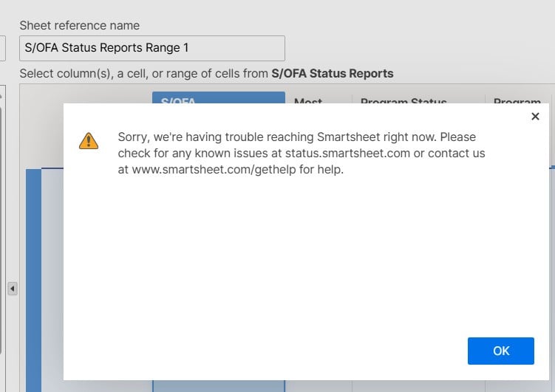Click the warning triangle icon in dialog
The width and height of the screenshot is (555, 392).
pyautogui.click(x=89, y=141)
